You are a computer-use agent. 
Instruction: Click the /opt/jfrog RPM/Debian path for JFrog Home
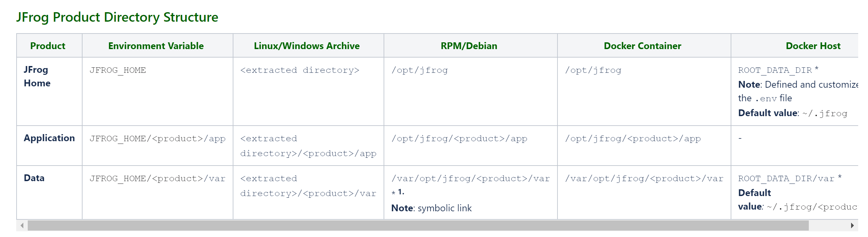coord(419,70)
